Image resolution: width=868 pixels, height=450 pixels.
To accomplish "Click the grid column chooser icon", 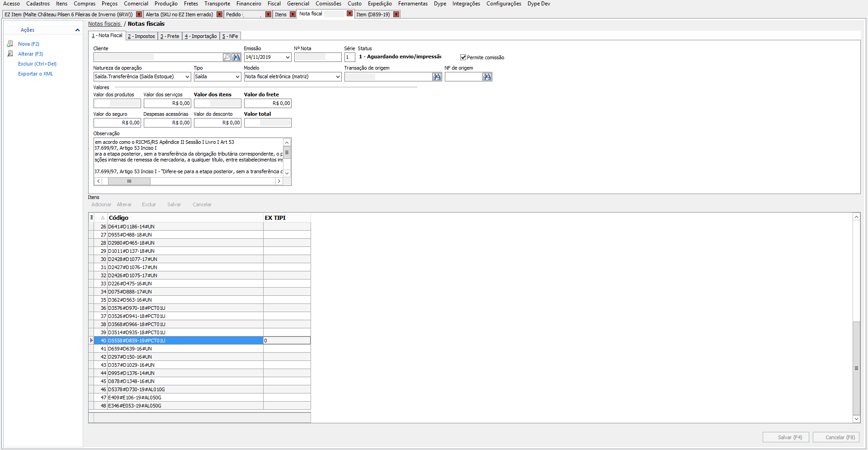I will [91, 218].
